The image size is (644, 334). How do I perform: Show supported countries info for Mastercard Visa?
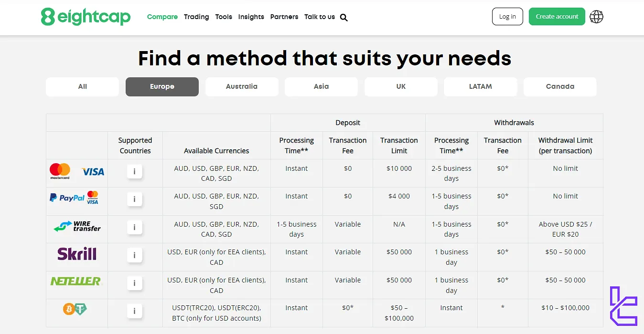[x=135, y=171]
